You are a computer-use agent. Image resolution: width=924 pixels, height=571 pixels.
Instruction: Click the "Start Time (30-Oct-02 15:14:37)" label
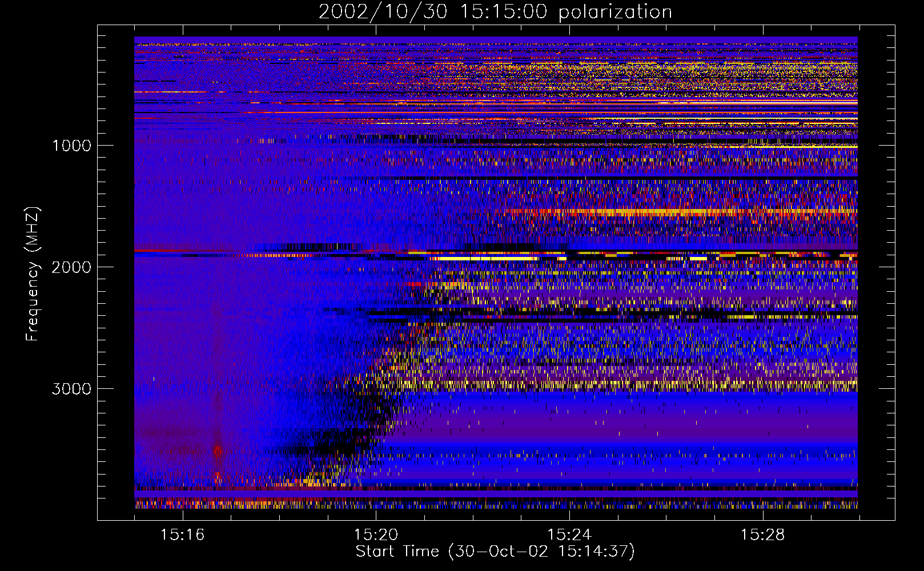click(495, 552)
